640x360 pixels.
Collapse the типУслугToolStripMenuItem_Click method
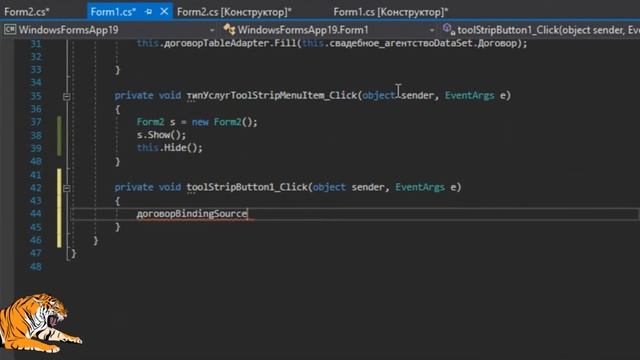click(67, 96)
